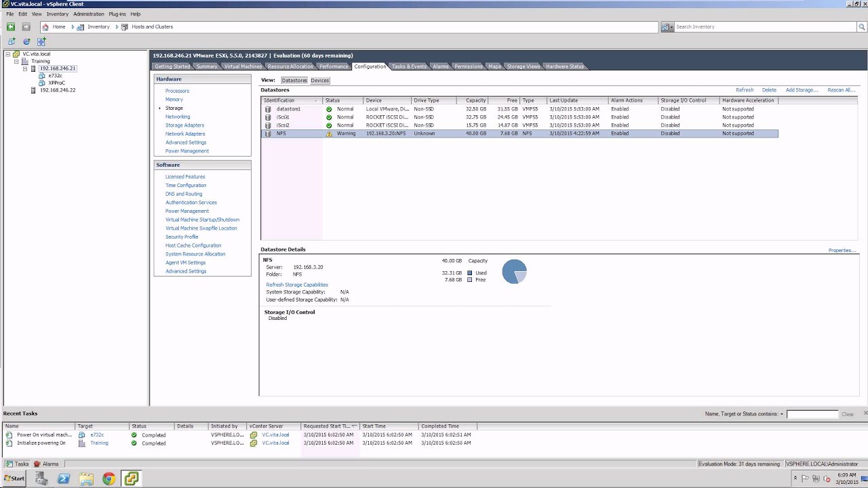Open the search type dropdown arrow

point(671,27)
